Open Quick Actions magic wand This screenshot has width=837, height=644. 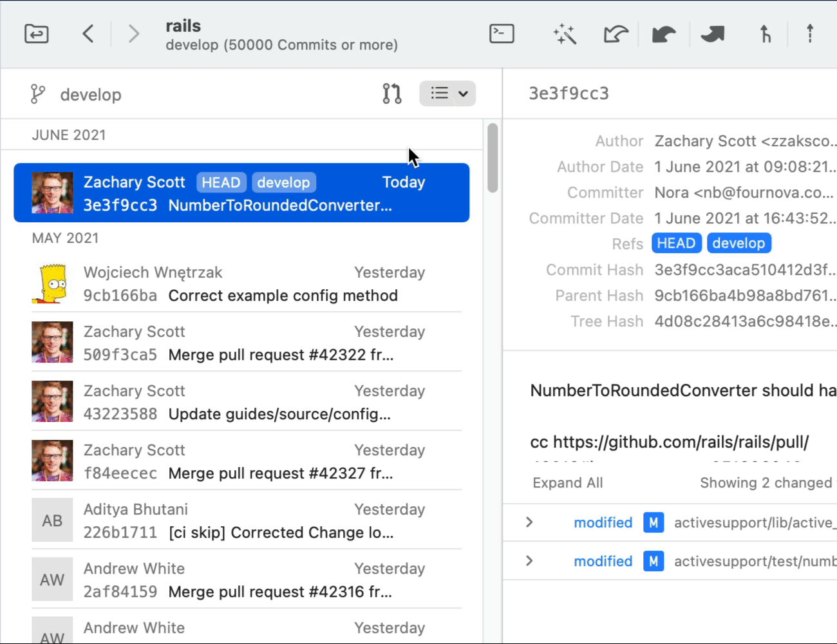pyautogui.click(x=565, y=33)
